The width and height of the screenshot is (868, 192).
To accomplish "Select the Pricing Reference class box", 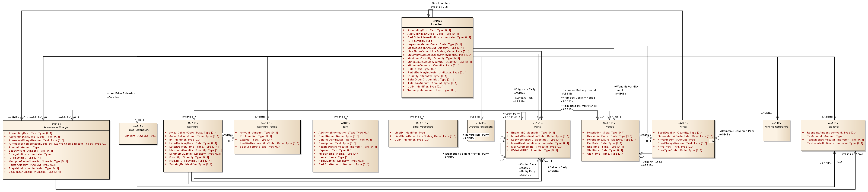I will tap(776, 127).
